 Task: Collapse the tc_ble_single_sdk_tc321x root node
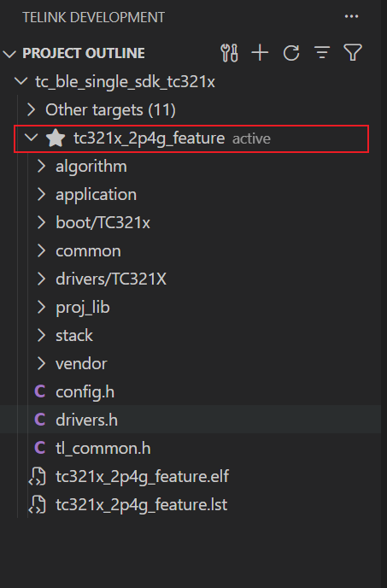21,80
